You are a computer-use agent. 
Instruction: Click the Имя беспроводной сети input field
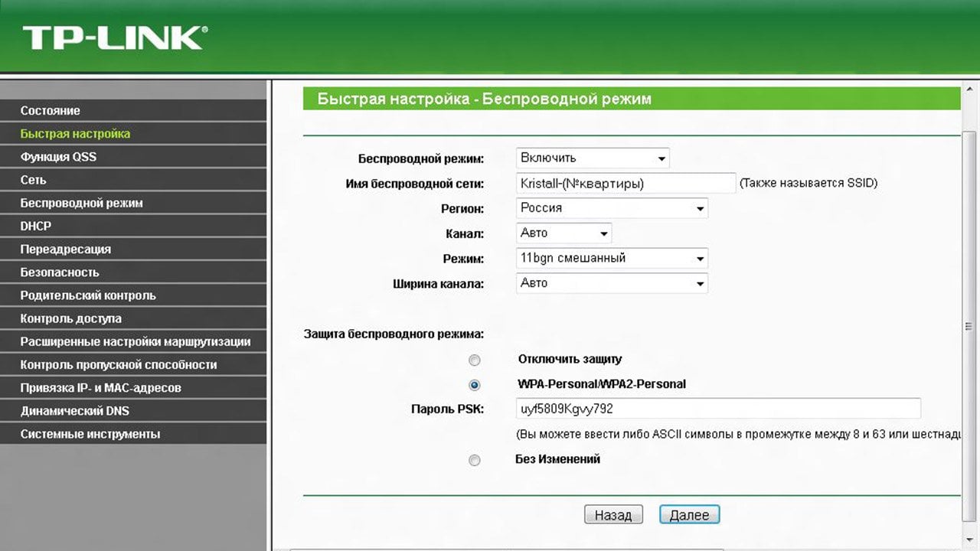pos(626,184)
